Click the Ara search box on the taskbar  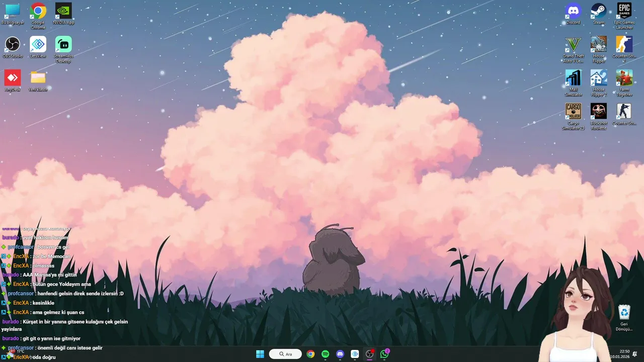[x=285, y=354]
